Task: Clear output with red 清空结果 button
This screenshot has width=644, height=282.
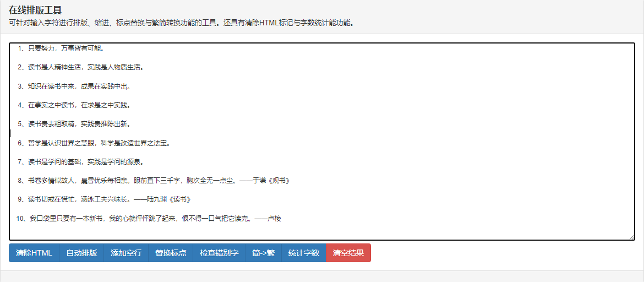Action: tap(348, 253)
